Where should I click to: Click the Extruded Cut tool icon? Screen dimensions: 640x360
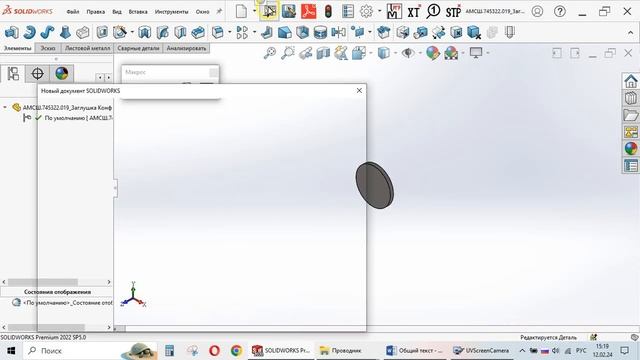coord(102,32)
